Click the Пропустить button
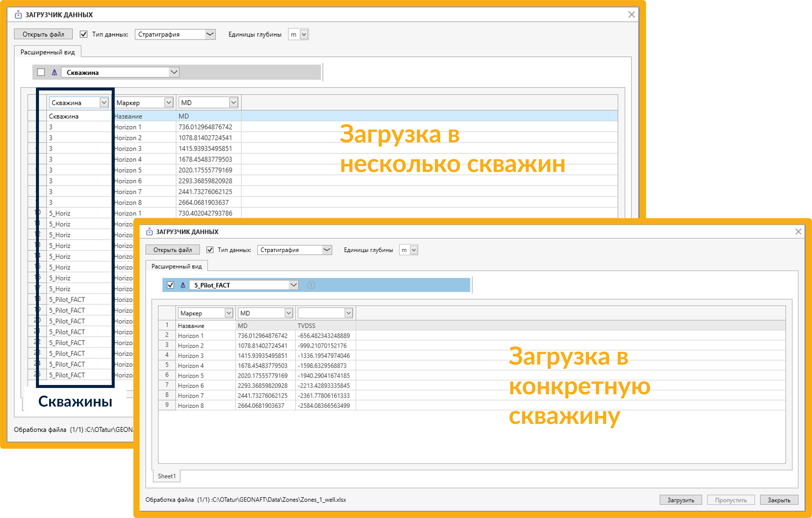Screen dimensions: 812x518 pyautogui.click(x=731, y=500)
